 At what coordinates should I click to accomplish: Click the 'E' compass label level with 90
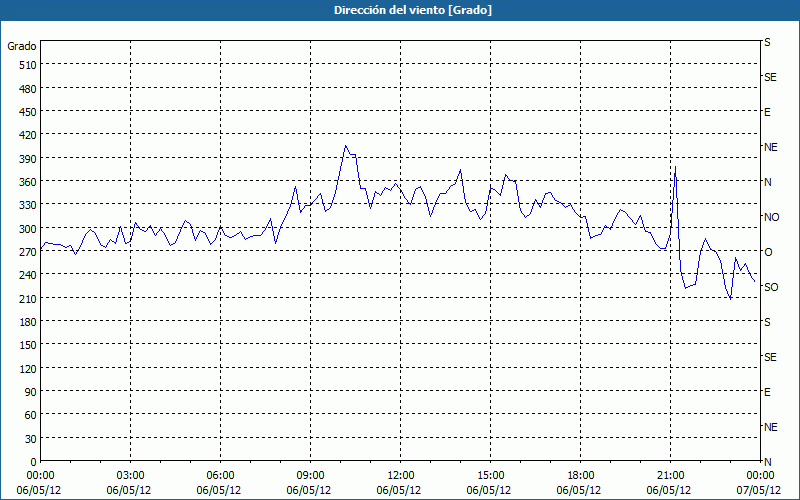click(x=767, y=392)
